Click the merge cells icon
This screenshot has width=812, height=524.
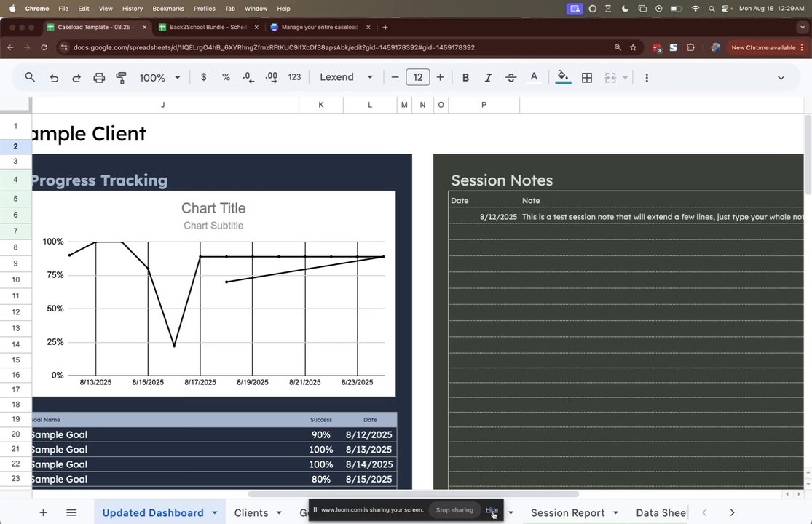pyautogui.click(x=610, y=78)
